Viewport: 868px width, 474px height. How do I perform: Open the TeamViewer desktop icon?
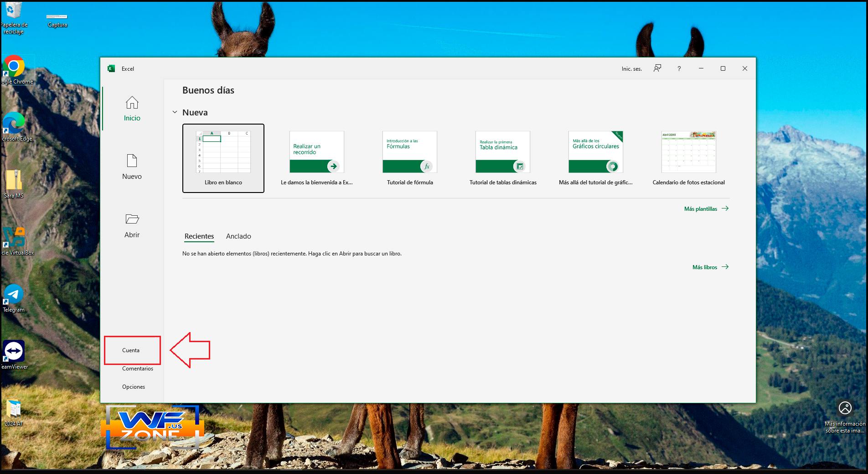point(14,352)
